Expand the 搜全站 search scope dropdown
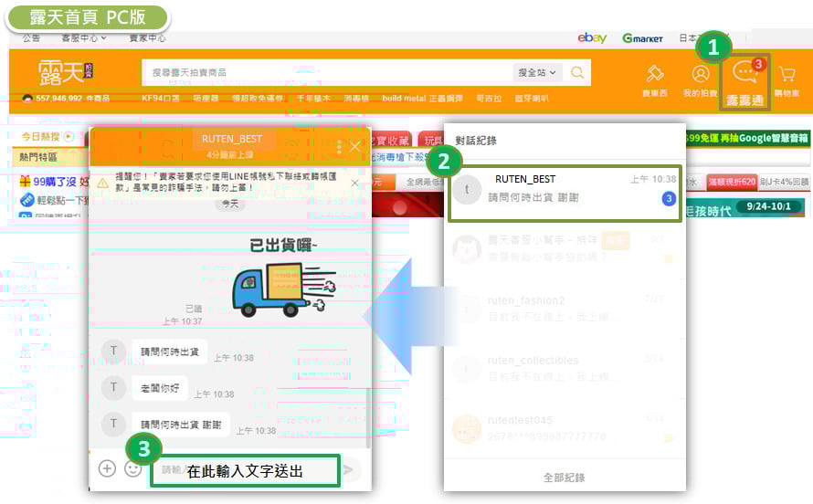This screenshot has height=504, width=813. [x=537, y=72]
